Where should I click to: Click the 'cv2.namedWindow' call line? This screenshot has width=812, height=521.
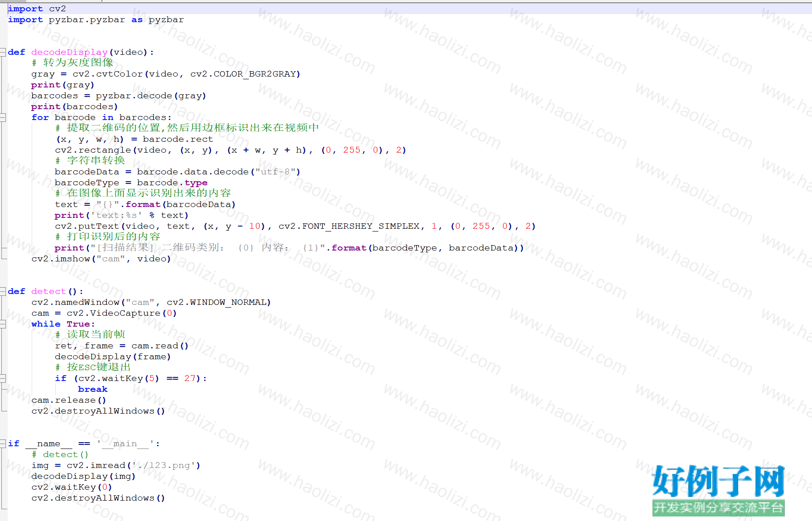[x=151, y=302]
